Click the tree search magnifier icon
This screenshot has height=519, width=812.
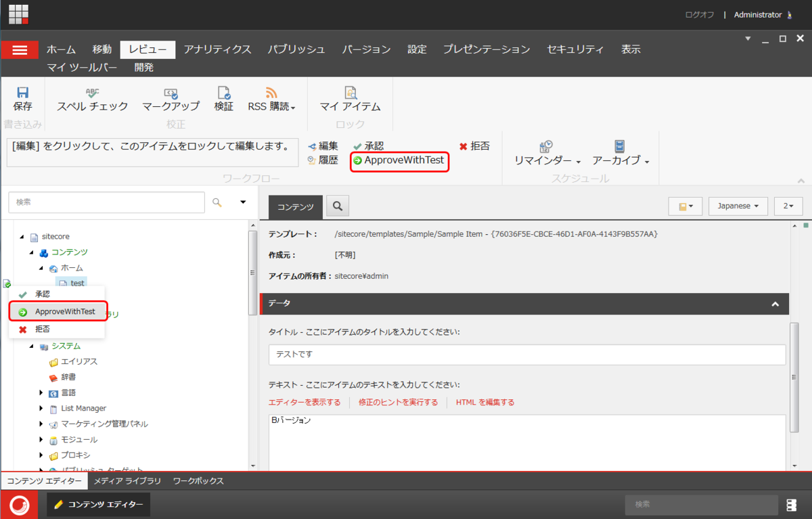(x=217, y=202)
